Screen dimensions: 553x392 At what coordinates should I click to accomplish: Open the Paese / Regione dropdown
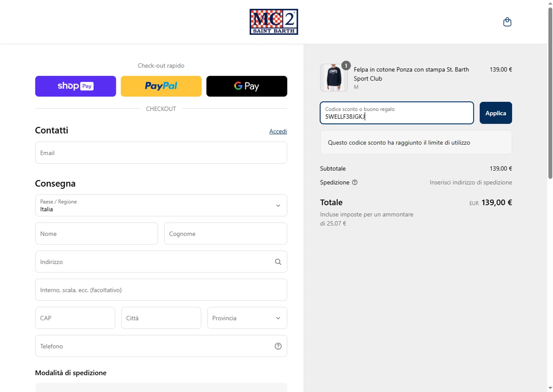pos(161,205)
